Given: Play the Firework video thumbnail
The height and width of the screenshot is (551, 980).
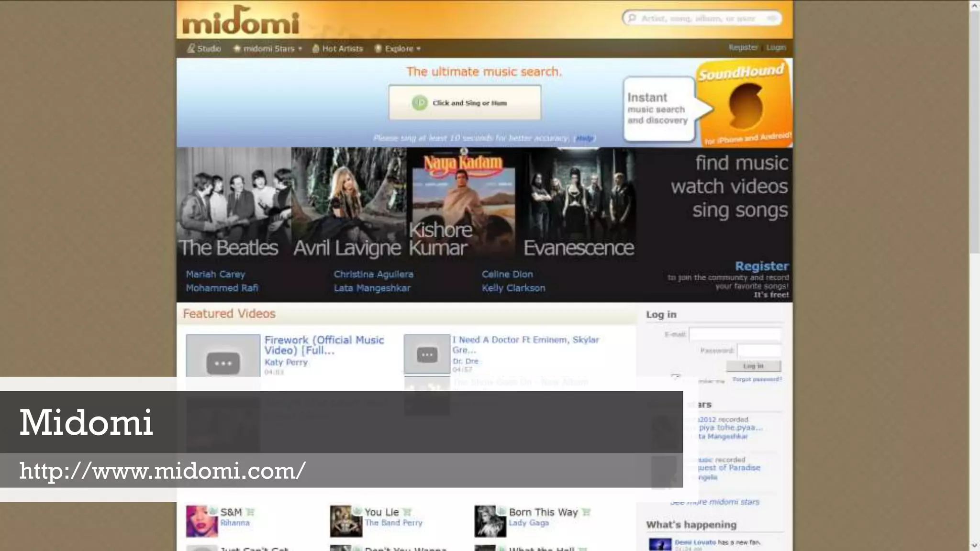Looking at the screenshot, I should pos(223,356).
